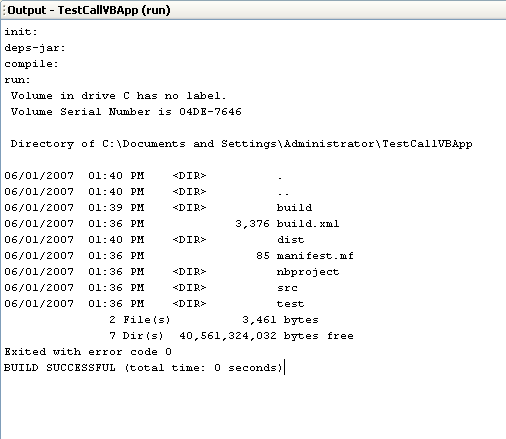
Task: Click the Output - TestCallVBApp (run) title
Action: tap(89, 10)
